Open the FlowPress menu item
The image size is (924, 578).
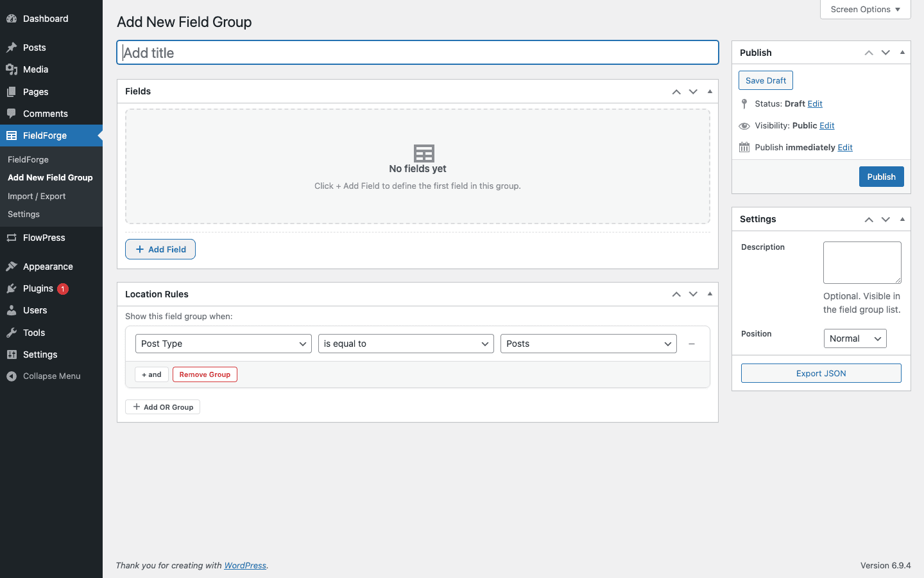pos(51,238)
